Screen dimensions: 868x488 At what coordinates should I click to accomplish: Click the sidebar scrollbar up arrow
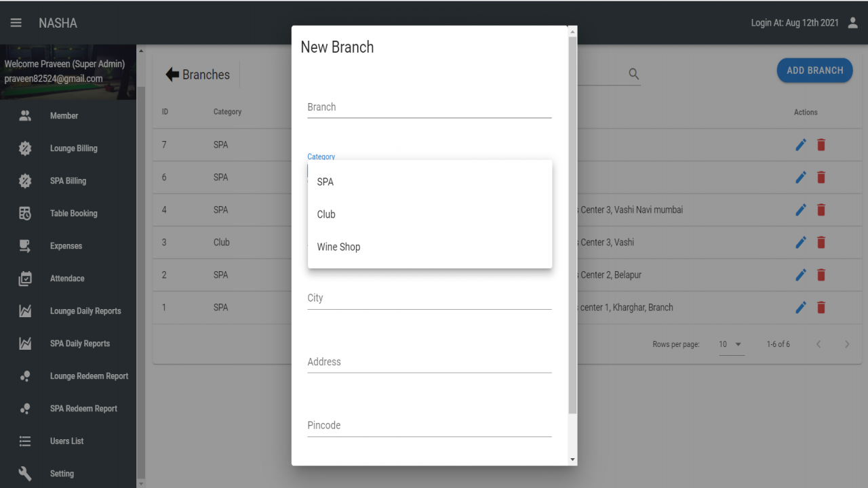(141, 50)
